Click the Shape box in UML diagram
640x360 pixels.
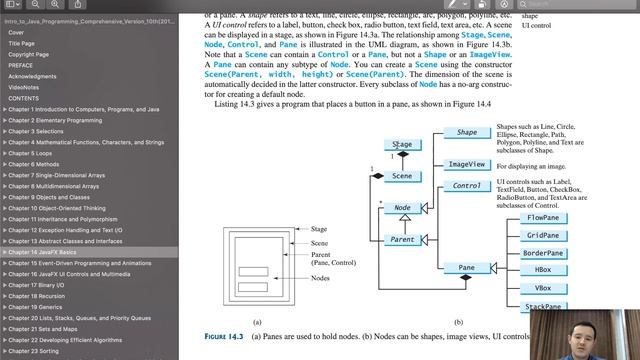coord(467,133)
